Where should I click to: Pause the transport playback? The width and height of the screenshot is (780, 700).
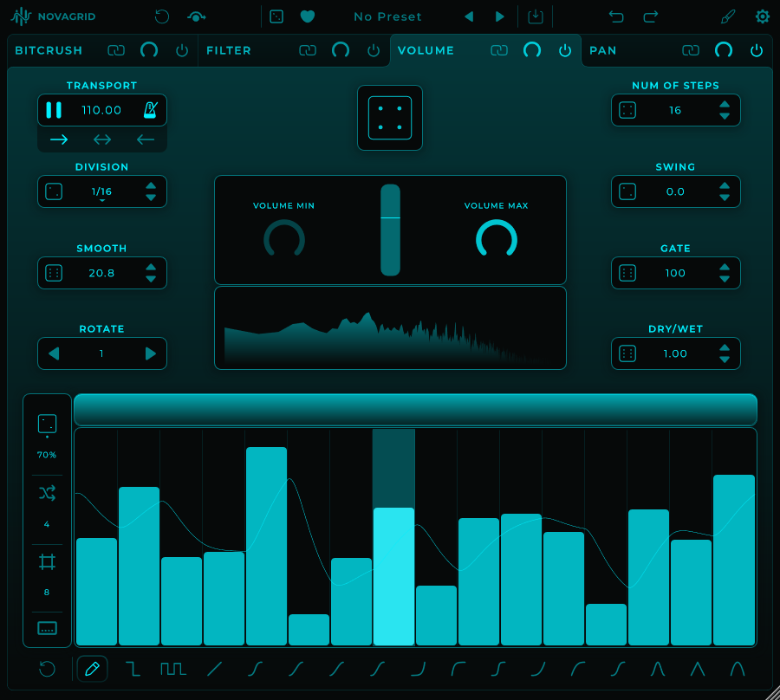54,110
